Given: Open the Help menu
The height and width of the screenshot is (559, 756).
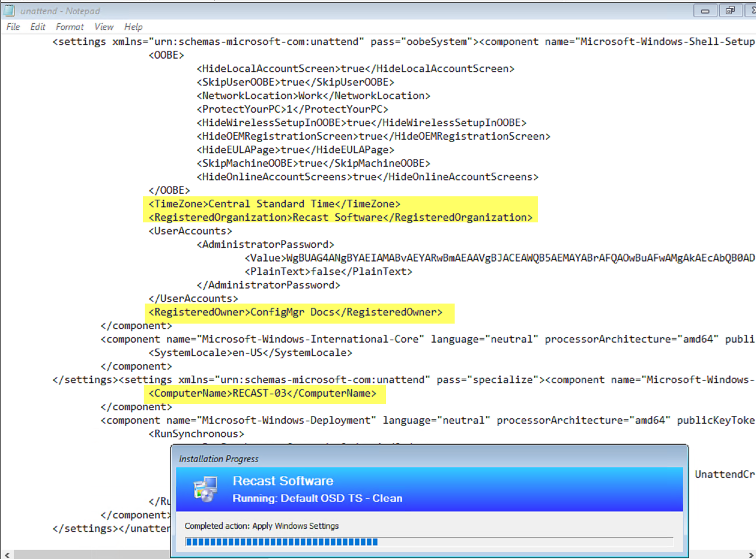Looking at the screenshot, I should click(x=133, y=27).
